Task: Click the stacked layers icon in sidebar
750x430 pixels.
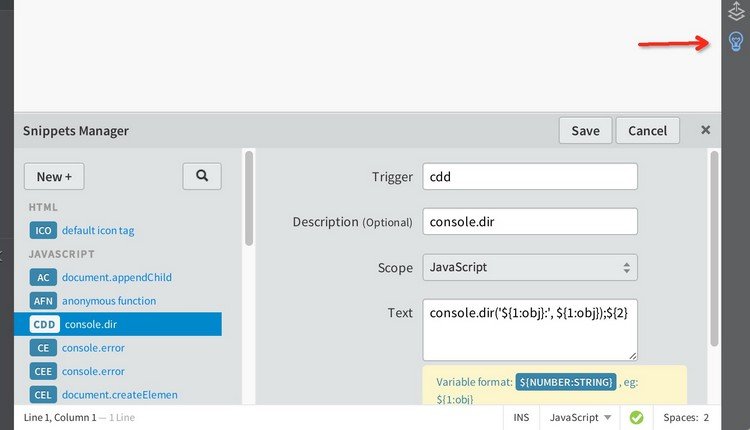Action: pos(736,12)
